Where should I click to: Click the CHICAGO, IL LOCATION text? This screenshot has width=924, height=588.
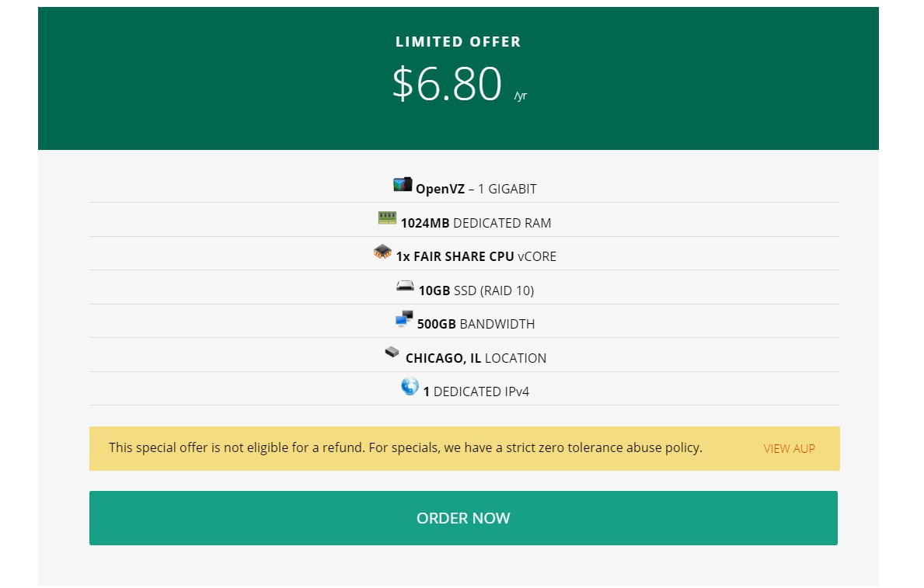[476, 358]
